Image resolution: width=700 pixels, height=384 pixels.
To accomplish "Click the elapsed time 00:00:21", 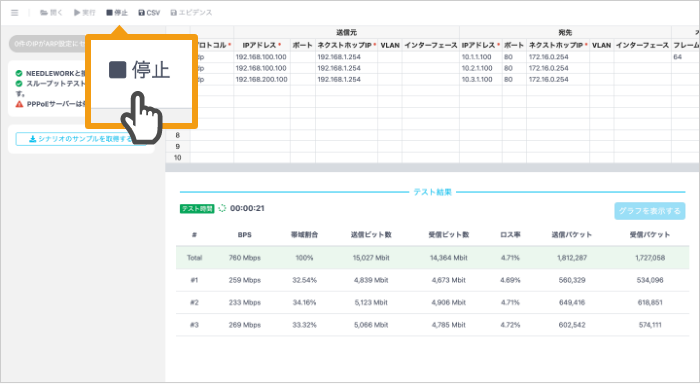I will click(247, 208).
